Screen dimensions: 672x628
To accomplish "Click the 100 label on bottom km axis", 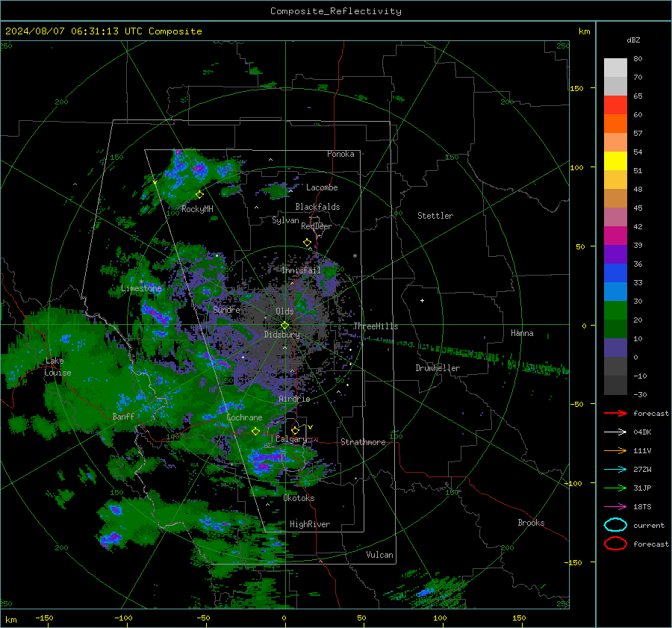I will click(x=440, y=618).
